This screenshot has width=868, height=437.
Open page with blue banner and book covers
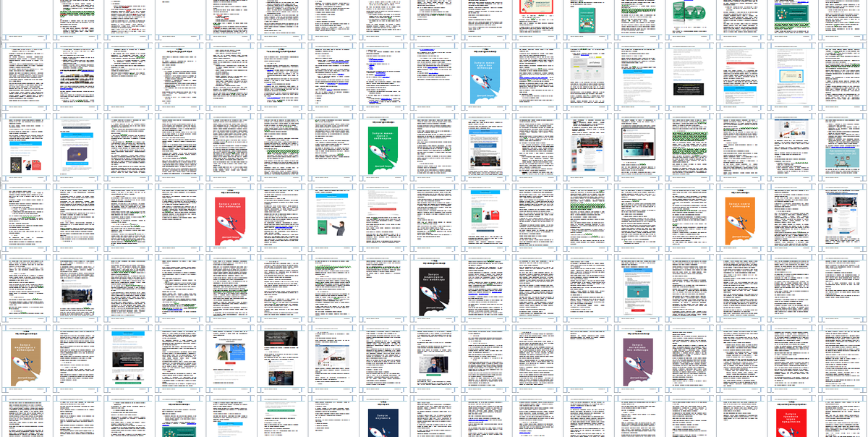point(27,146)
